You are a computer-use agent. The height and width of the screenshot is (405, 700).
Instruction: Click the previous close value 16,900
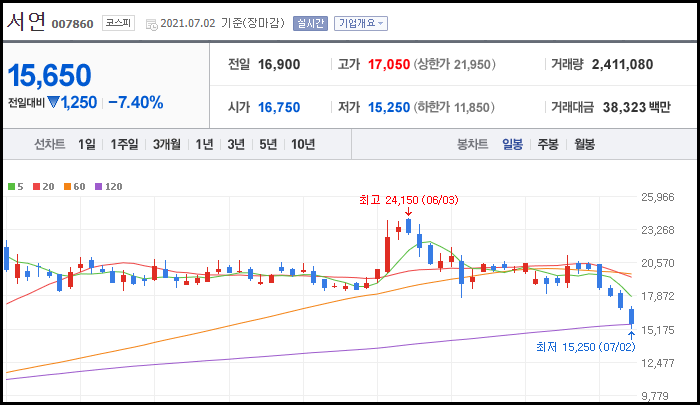tap(279, 64)
